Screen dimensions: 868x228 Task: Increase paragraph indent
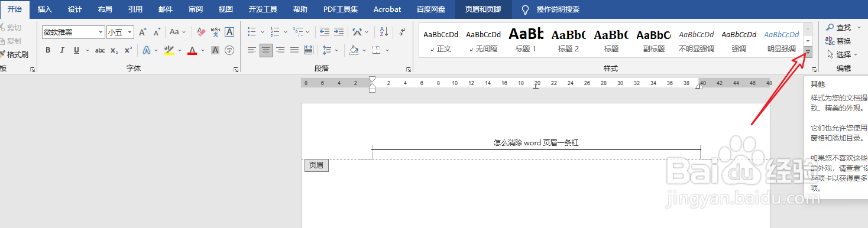[338, 32]
